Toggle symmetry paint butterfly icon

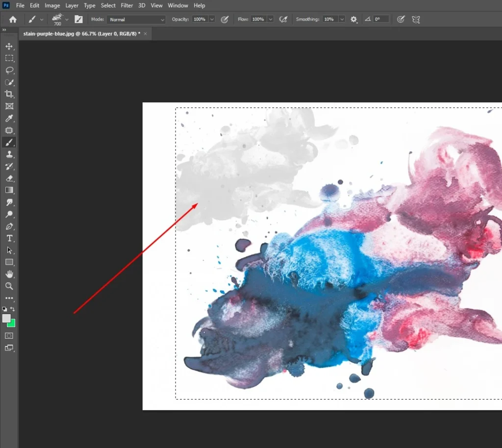(x=416, y=19)
